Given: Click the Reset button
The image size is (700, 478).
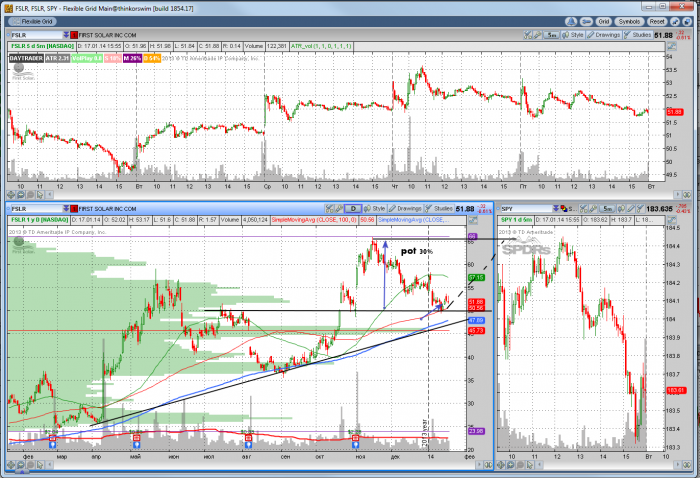Looking at the screenshot, I should pyautogui.click(x=657, y=21).
